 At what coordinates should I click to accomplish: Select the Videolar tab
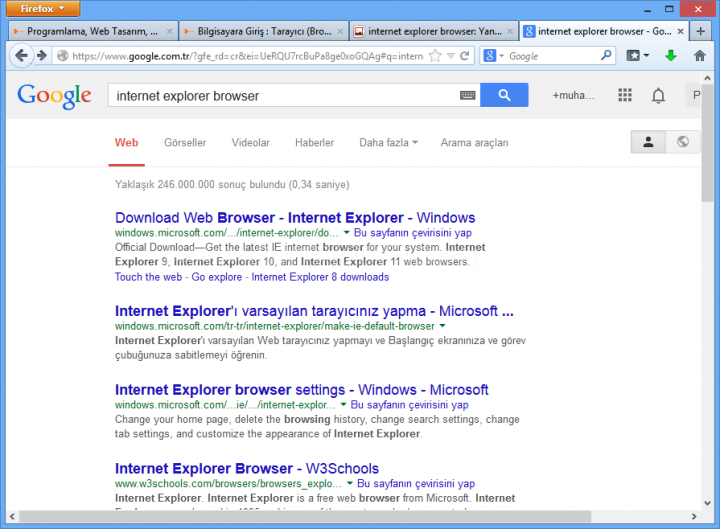250,143
